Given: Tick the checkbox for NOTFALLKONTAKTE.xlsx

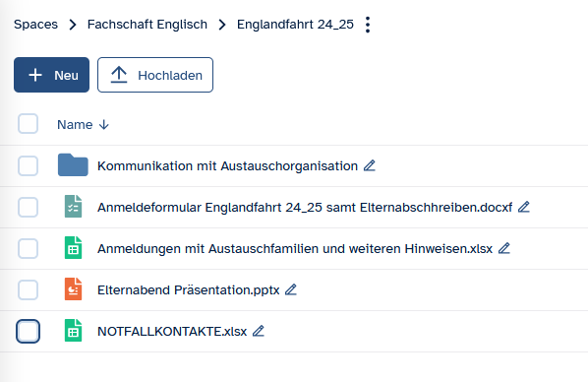Looking at the screenshot, I should pyautogui.click(x=28, y=331).
